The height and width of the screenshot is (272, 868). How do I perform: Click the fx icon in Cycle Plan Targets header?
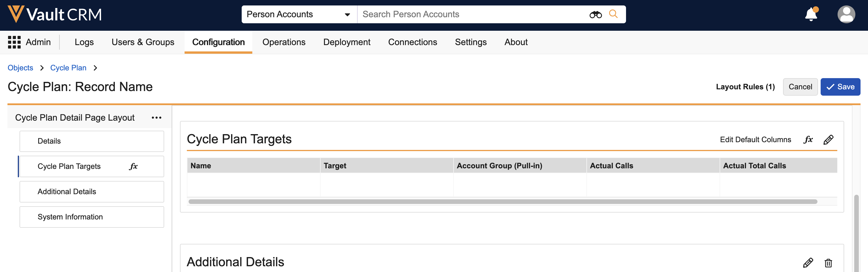808,140
